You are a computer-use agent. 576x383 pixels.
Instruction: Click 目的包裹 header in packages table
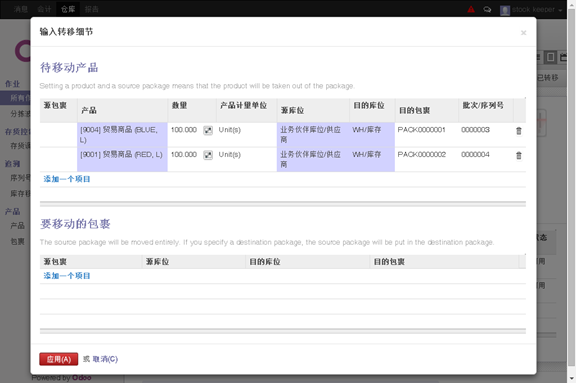click(x=444, y=262)
